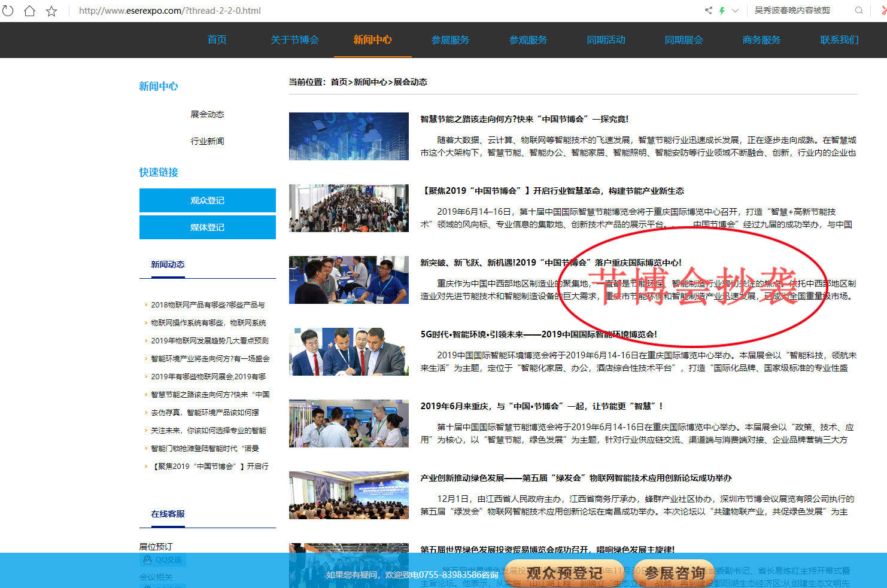
Task: Open the sidebar list item 智慧节能之路该走向何方
Action: click(210, 395)
